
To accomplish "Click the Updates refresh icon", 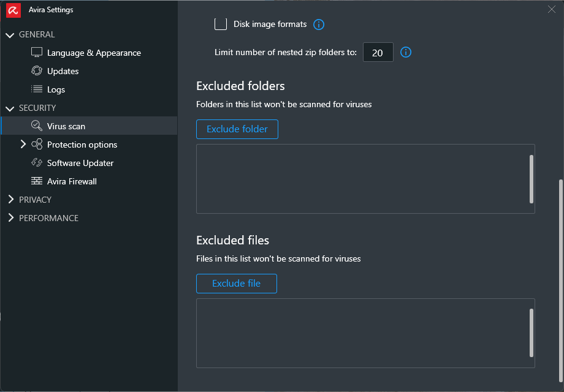I will click(x=37, y=71).
